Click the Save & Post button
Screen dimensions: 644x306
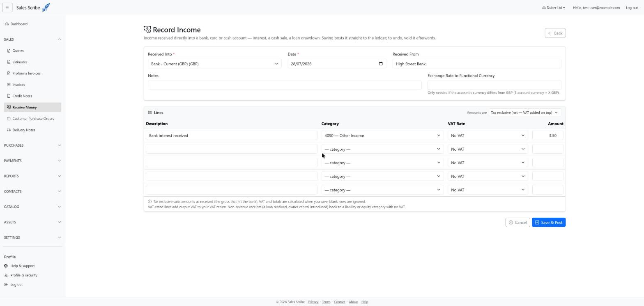point(548,222)
